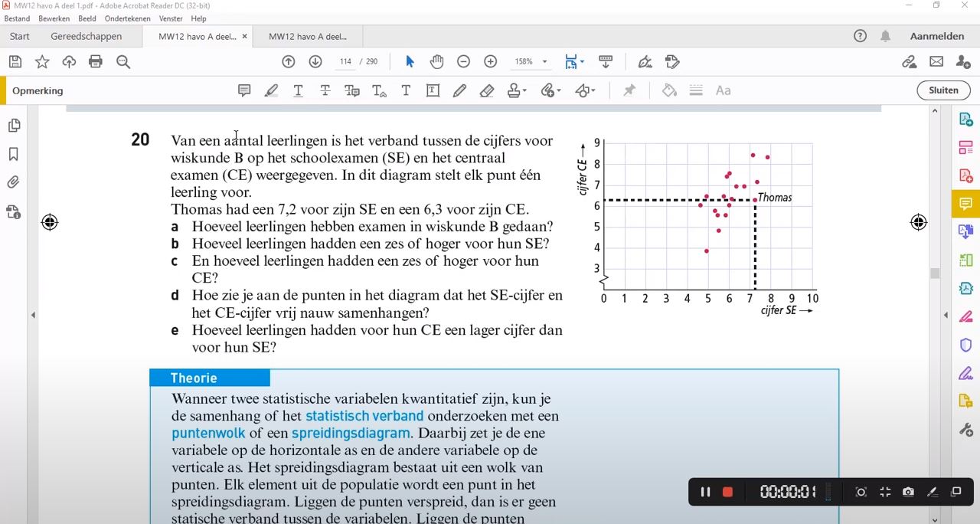Star this file as a favorite
Image resolution: width=980 pixels, height=524 pixels.
coord(42,62)
